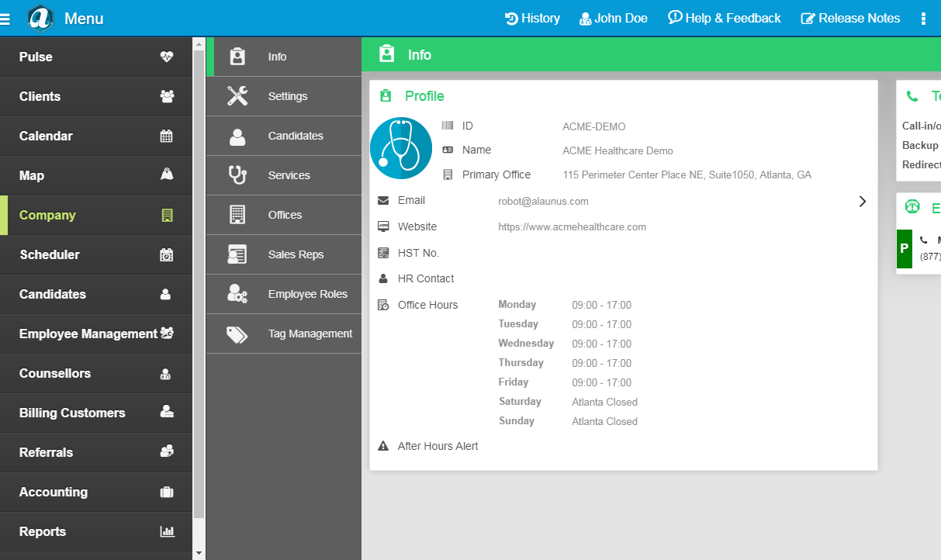This screenshot has height=560, width=941.
Task: Click the Referrals icon
Action: tap(167, 451)
